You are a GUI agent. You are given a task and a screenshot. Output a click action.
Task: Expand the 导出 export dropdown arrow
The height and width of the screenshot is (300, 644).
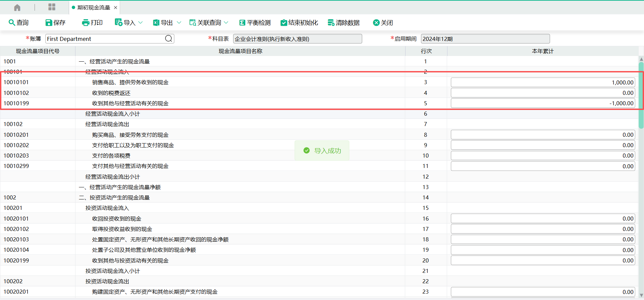tap(179, 22)
